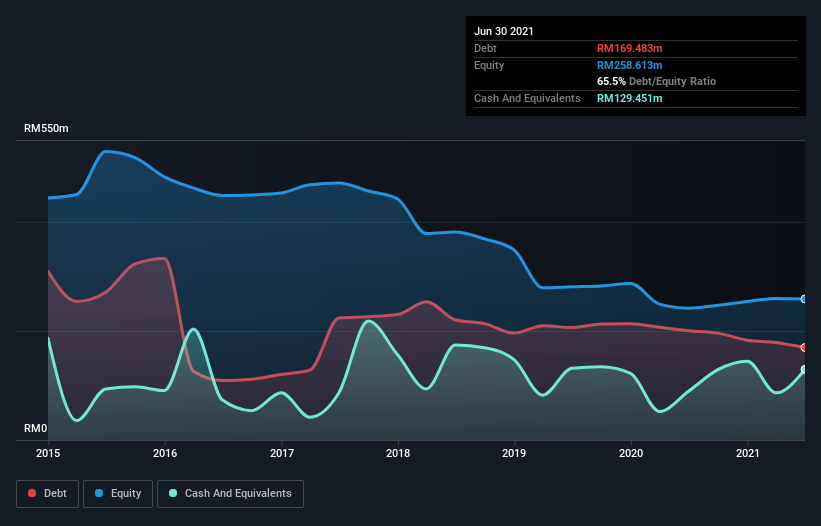Viewport: 821px width, 526px height.
Task: Click the teal Cash endpoint marker
Action: (804, 370)
